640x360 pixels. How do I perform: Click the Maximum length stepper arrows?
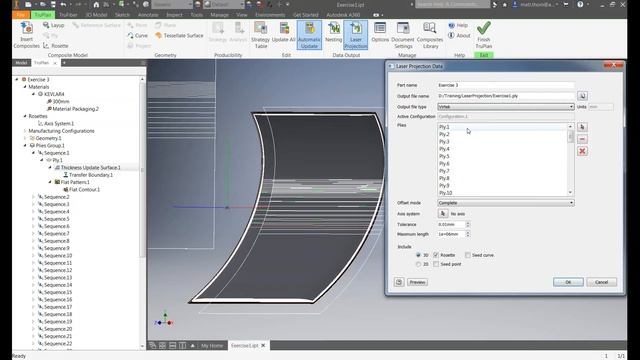468,234
